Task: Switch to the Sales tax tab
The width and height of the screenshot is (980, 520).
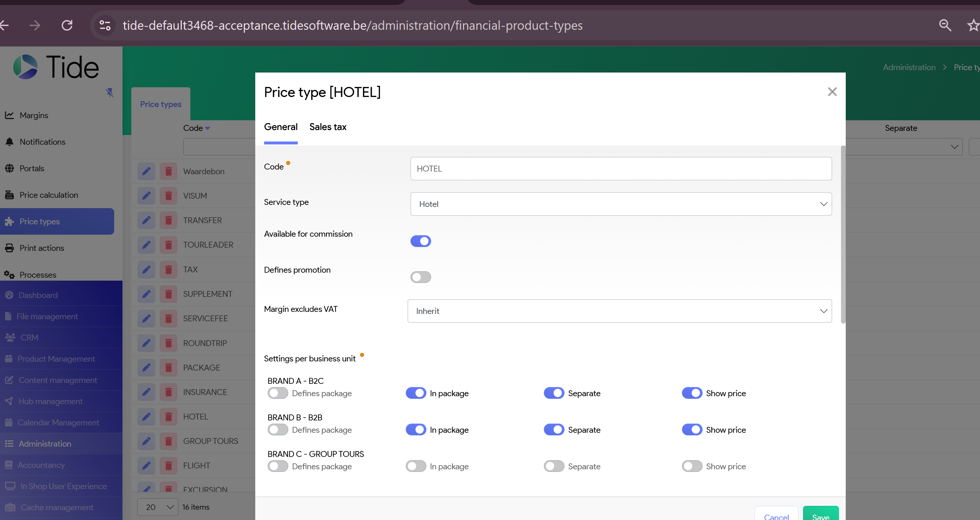Action: pyautogui.click(x=328, y=127)
